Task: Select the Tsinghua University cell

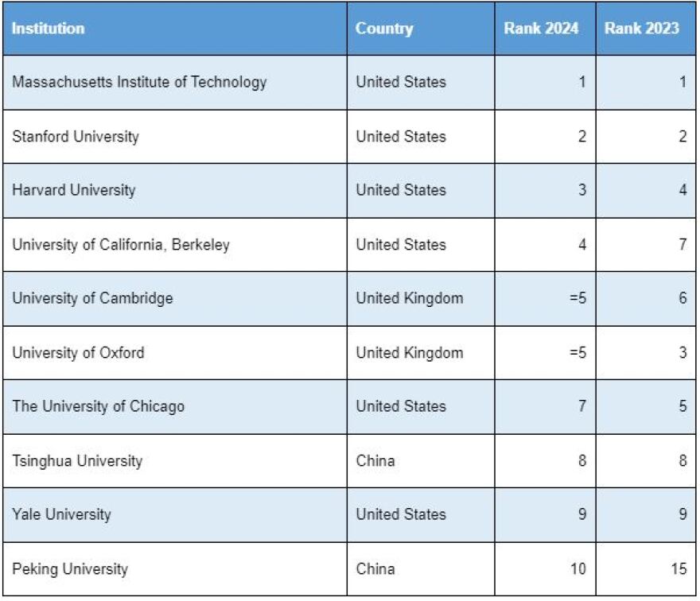Action: tap(77, 460)
